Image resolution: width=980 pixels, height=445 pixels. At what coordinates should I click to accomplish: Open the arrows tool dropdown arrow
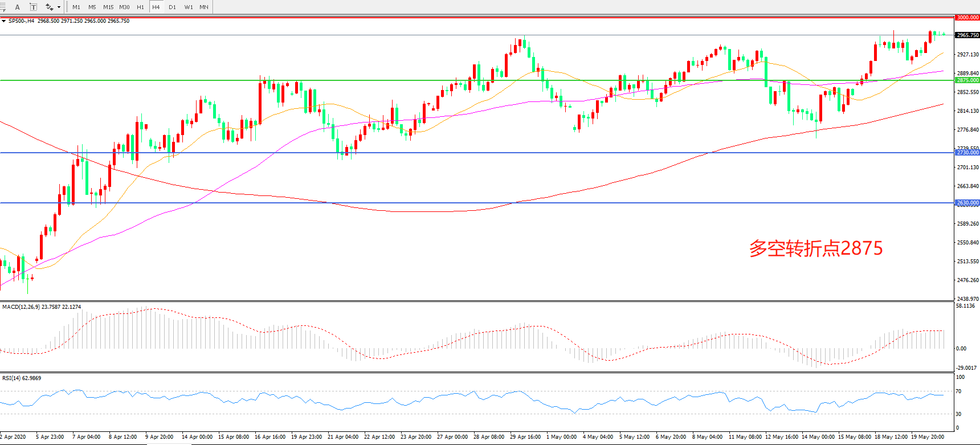coord(59,7)
